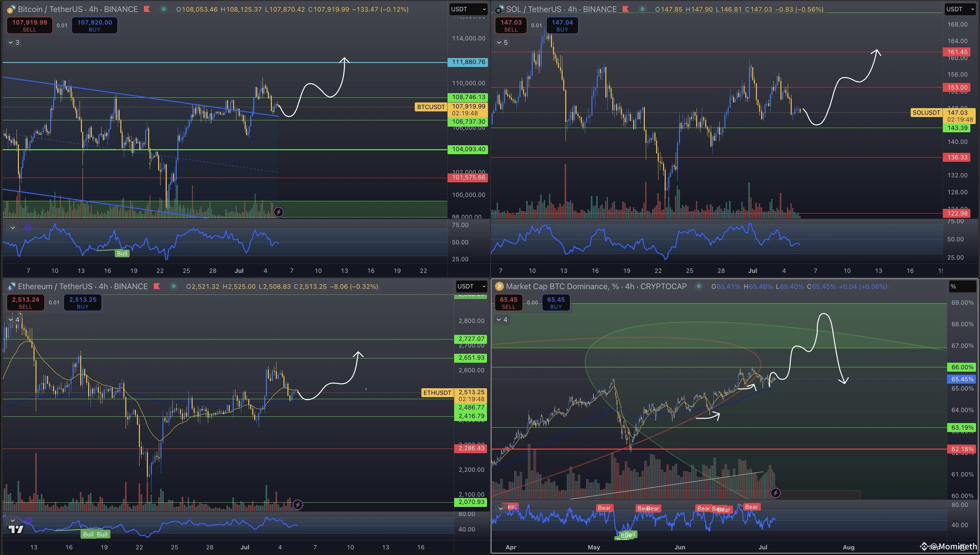Select the 2,727.07 price label on Ethereum chart
The width and height of the screenshot is (980, 555).
[471, 339]
